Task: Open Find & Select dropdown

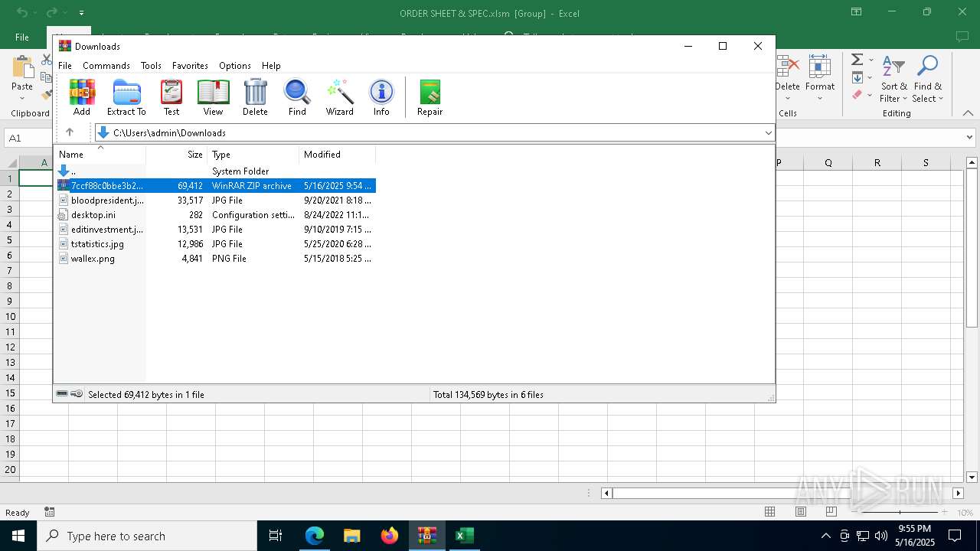Action: pos(928,77)
